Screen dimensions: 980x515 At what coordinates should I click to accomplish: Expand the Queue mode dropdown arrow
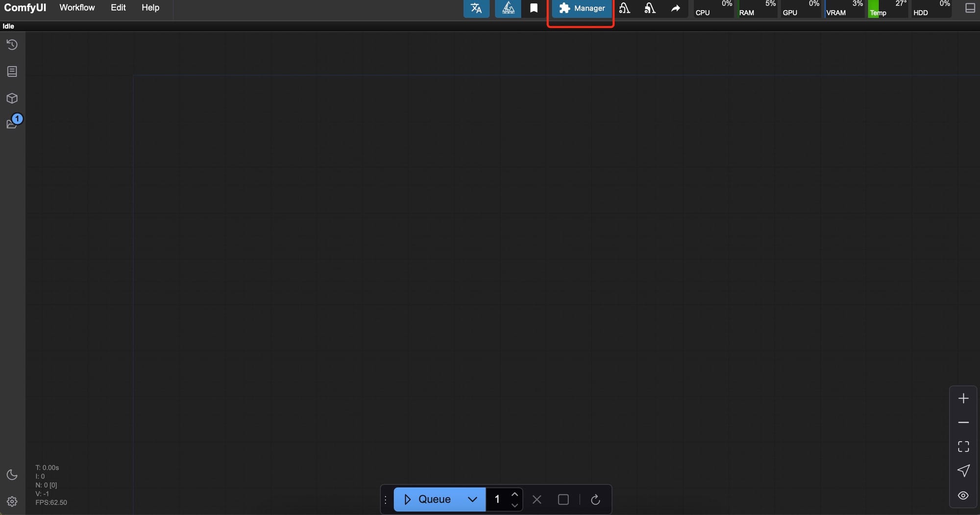tap(472, 499)
